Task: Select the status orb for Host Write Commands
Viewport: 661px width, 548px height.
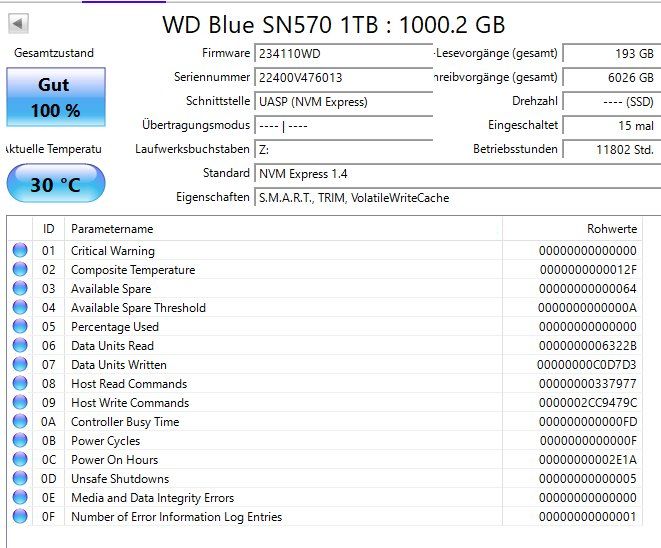Action: click(20, 403)
